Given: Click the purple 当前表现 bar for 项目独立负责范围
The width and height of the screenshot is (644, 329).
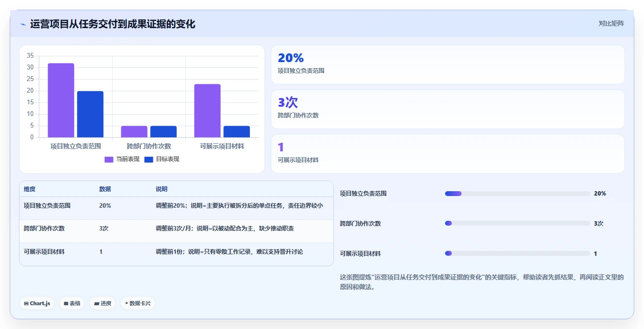Looking at the screenshot, I should [x=61, y=100].
